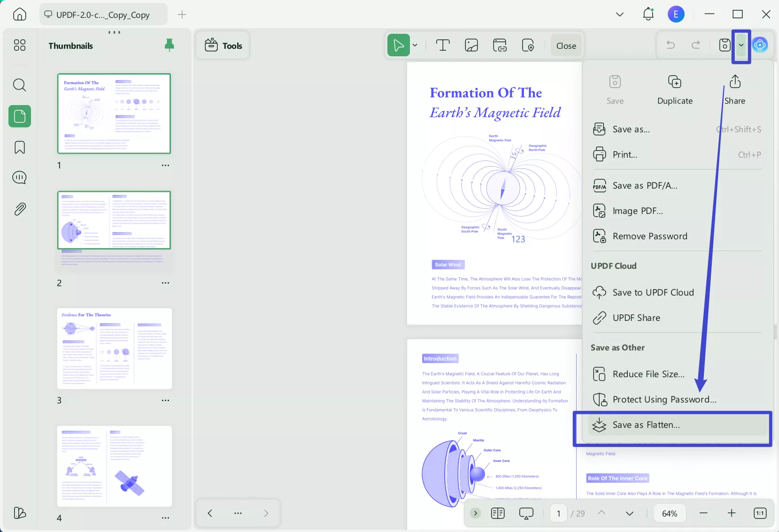Click the Close button
Screen dimensions: 779x532
(x=565, y=45)
